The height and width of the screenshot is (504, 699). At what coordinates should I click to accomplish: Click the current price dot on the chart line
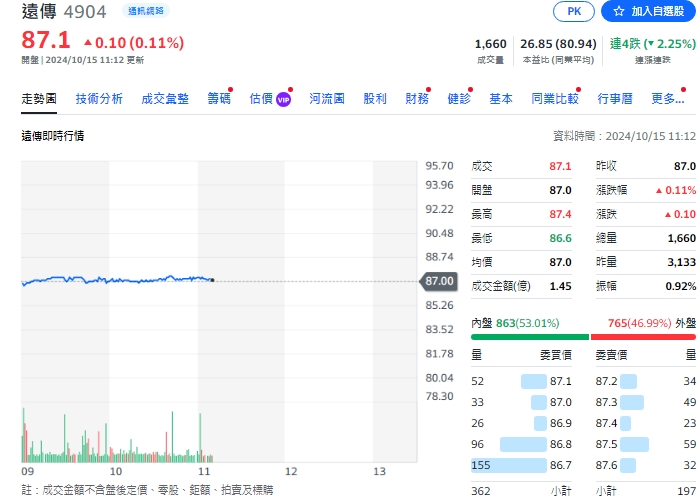click(213, 280)
